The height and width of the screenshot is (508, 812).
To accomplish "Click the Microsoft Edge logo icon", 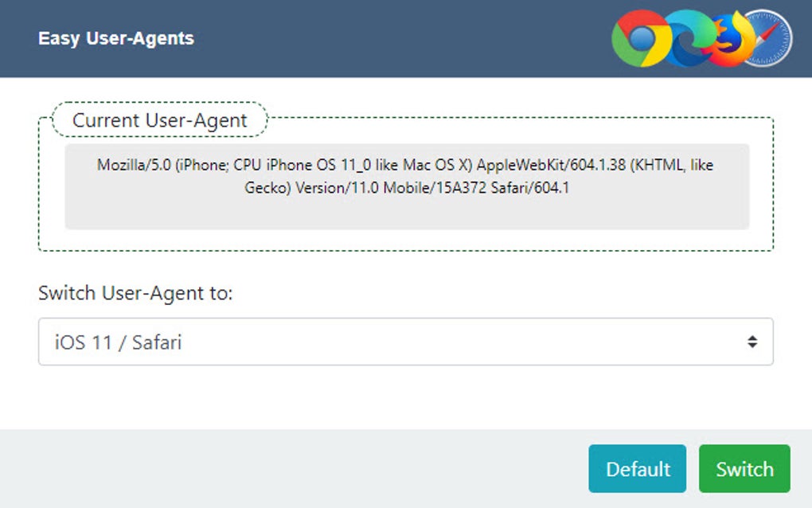I will [x=685, y=38].
